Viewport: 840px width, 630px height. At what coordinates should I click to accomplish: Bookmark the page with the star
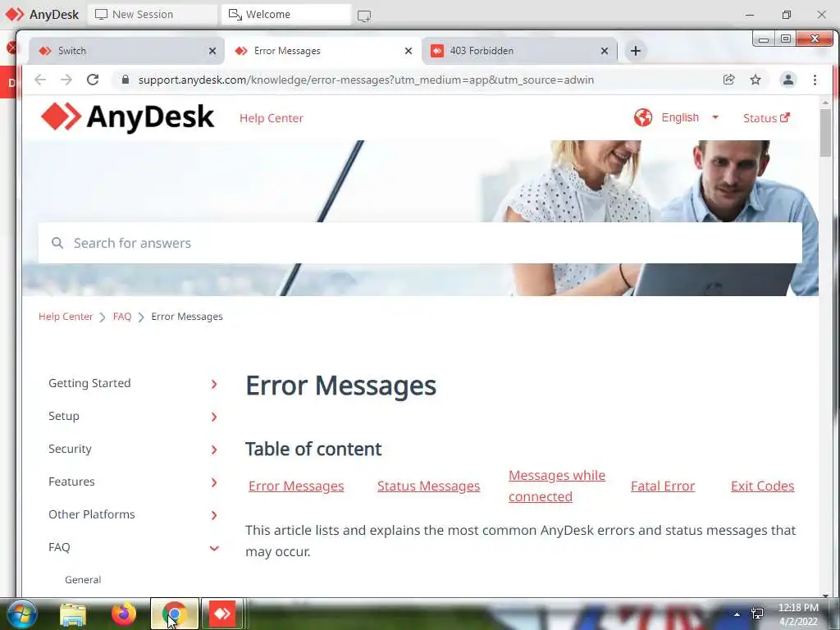(756, 80)
